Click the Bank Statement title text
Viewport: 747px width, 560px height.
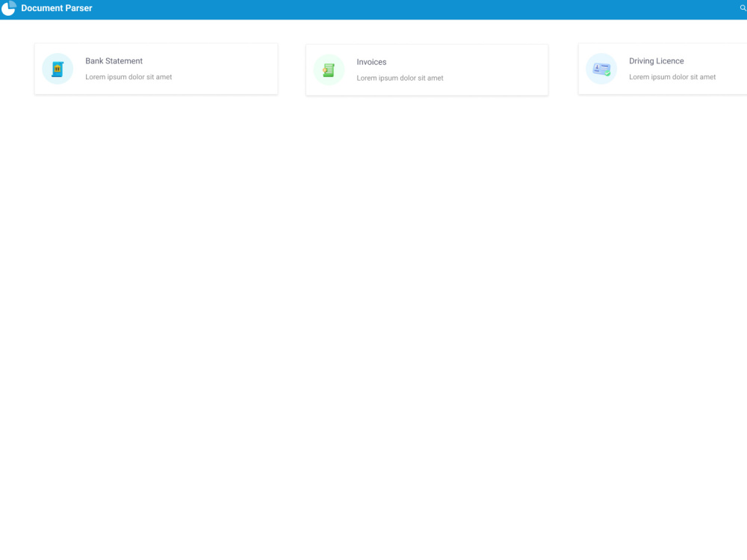coord(114,61)
